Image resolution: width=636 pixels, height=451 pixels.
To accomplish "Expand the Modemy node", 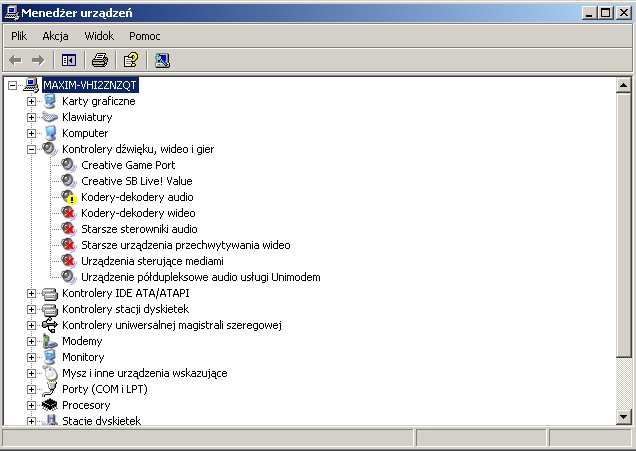I will pos(31,341).
